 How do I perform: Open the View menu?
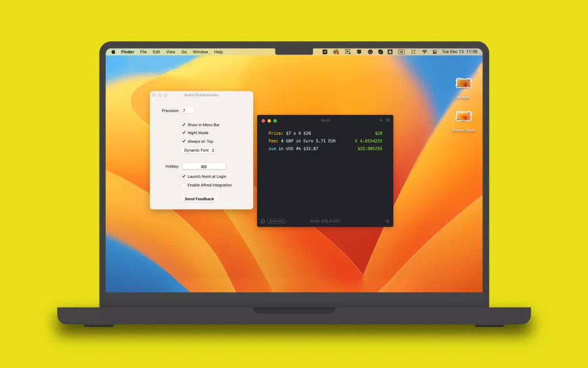(171, 52)
